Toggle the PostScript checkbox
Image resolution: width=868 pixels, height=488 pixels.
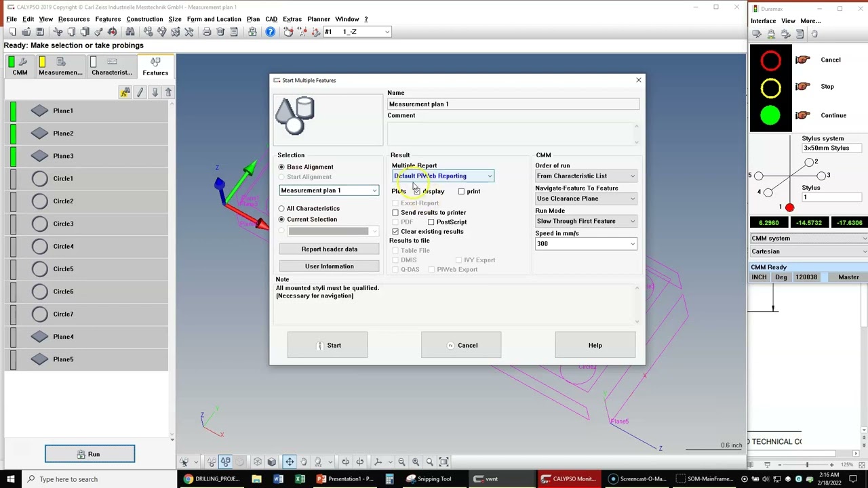[x=431, y=222]
